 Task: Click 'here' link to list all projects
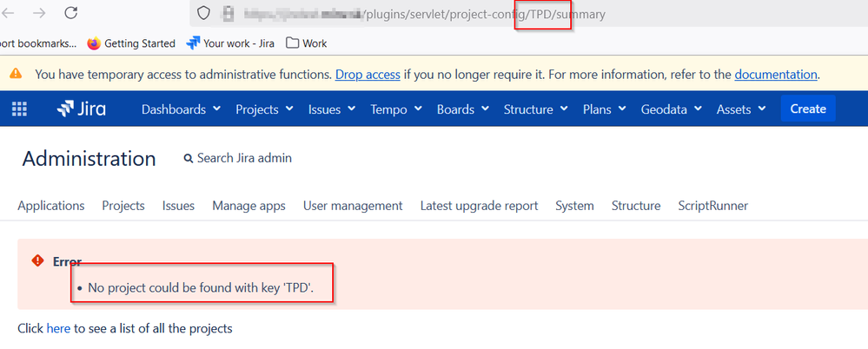[x=58, y=328]
